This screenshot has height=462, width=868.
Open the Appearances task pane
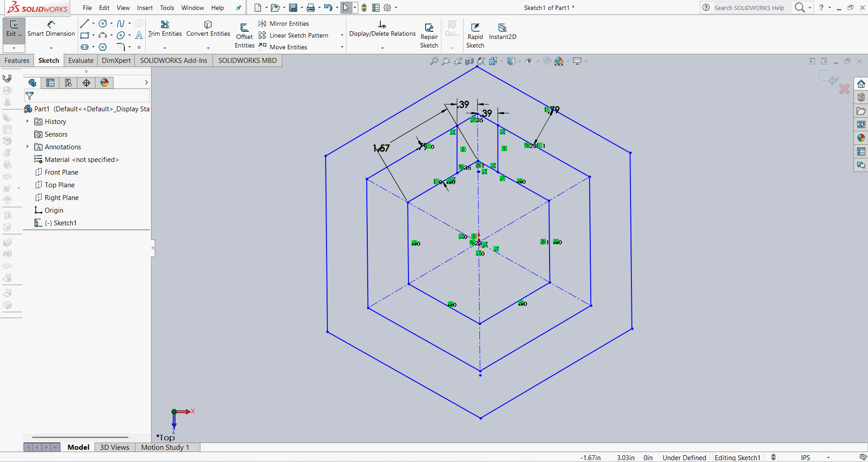coord(861,138)
